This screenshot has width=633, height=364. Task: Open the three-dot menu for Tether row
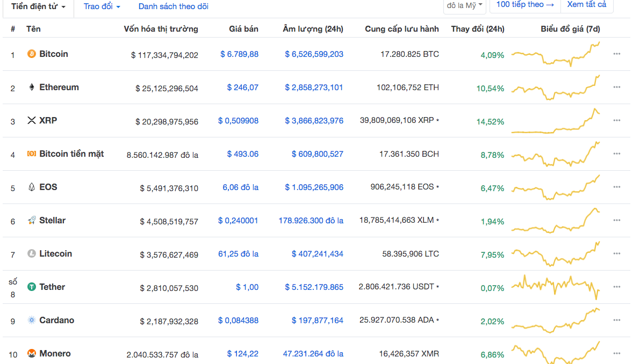click(616, 287)
